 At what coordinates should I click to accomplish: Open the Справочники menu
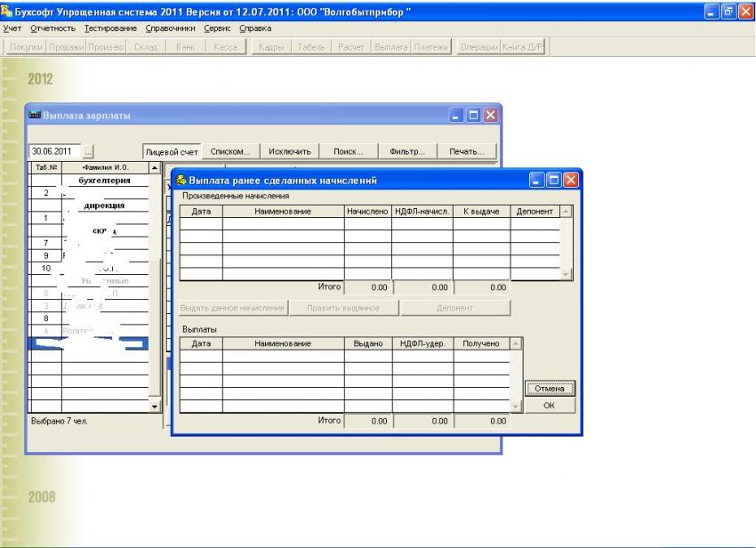[x=165, y=28]
